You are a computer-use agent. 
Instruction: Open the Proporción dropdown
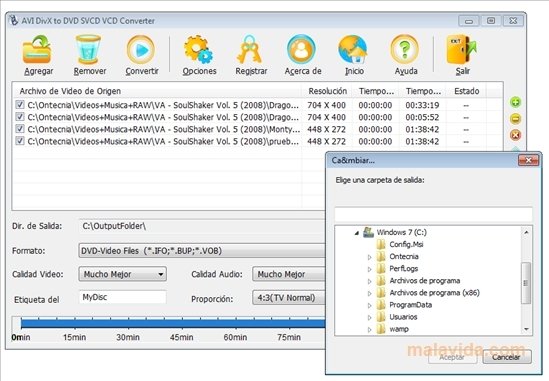(289, 298)
